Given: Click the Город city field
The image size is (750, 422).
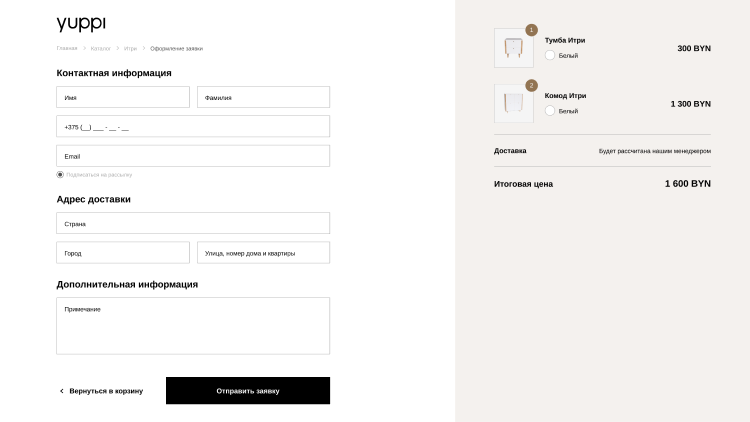Looking at the screenshot, I should click(x=123, y=253).
